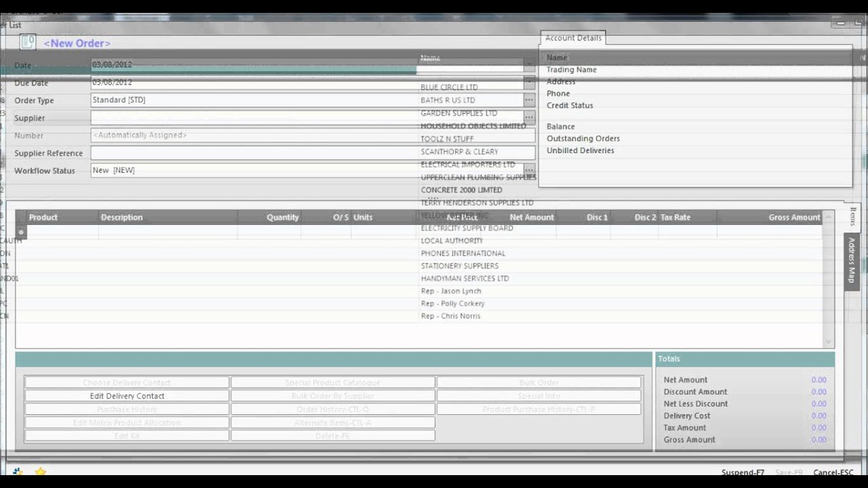Select GARDEN SUPPLIES LTD supplier
The image size is (868, 488).
coord(458,113)
